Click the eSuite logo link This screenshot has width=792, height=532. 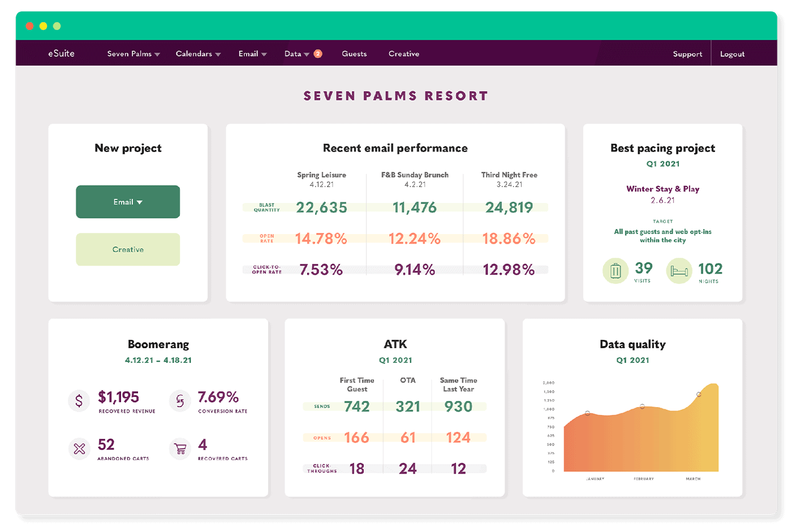pos(61,53)
